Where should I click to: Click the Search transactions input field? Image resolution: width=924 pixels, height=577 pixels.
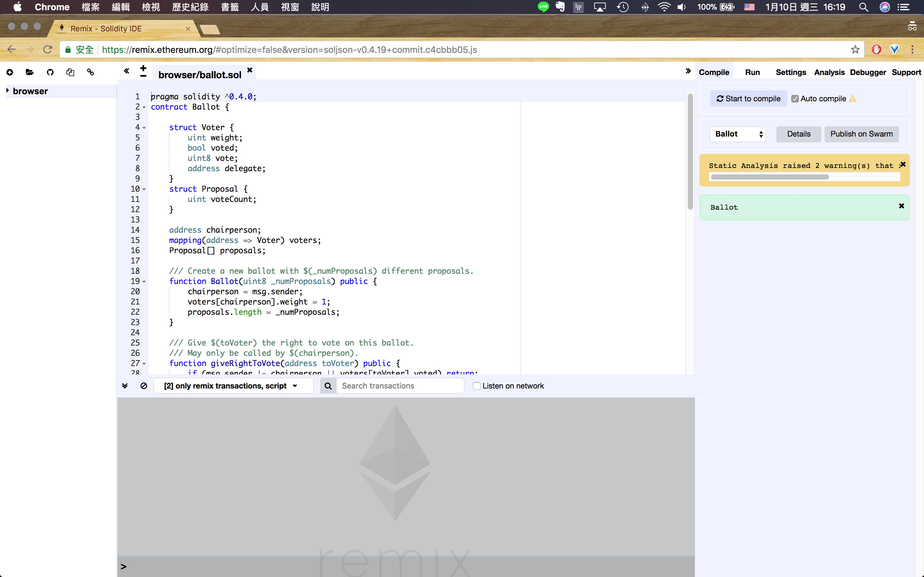tap(399, 386)
